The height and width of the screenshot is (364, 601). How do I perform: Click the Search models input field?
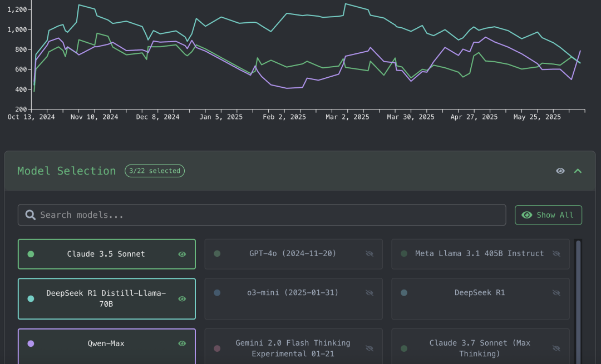click(262, 215)
